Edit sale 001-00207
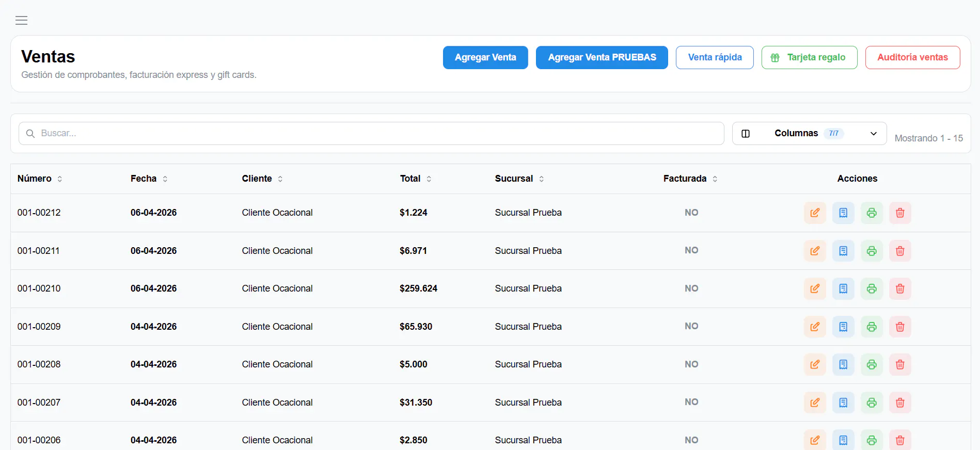 coord(815,403)
